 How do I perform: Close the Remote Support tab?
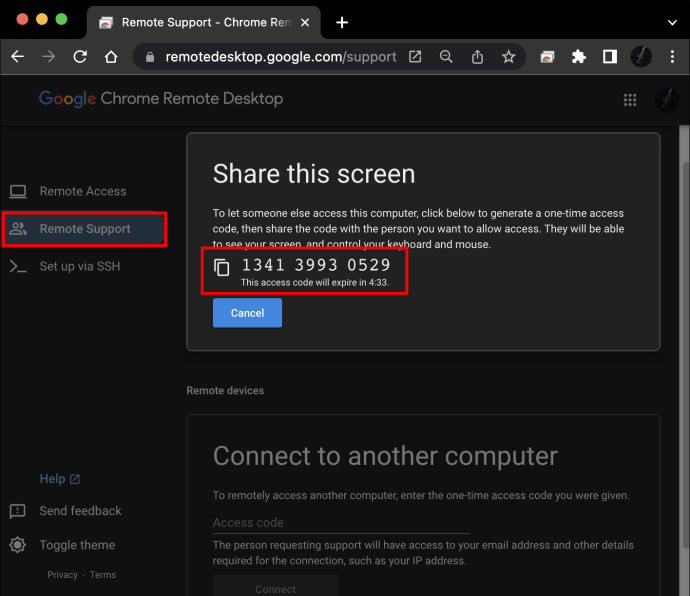point(305,22)
